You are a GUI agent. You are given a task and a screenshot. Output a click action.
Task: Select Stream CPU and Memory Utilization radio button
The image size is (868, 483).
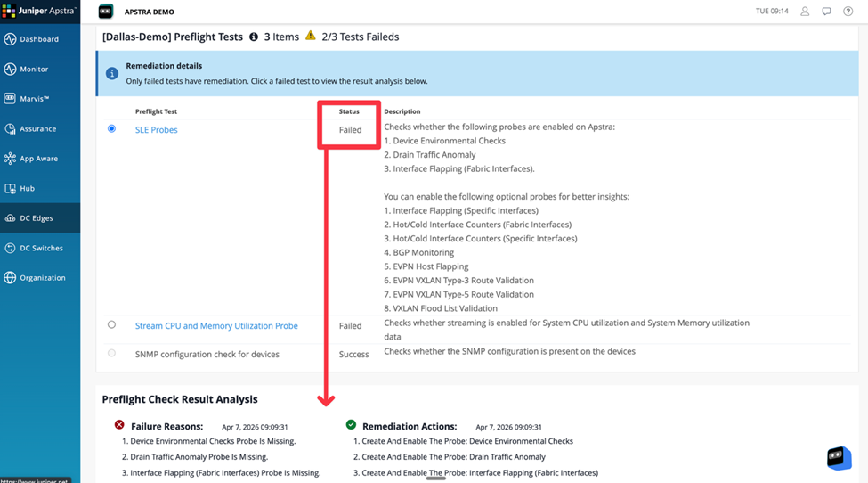[112, 324]
